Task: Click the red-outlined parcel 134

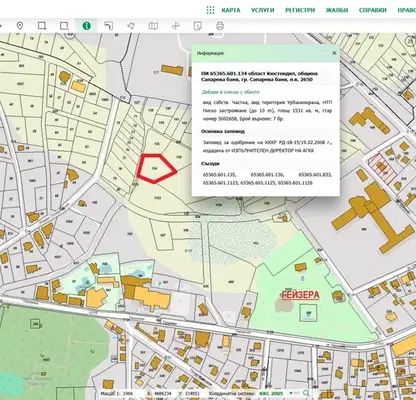Action: pyautogui.click(x=155, y=168)
